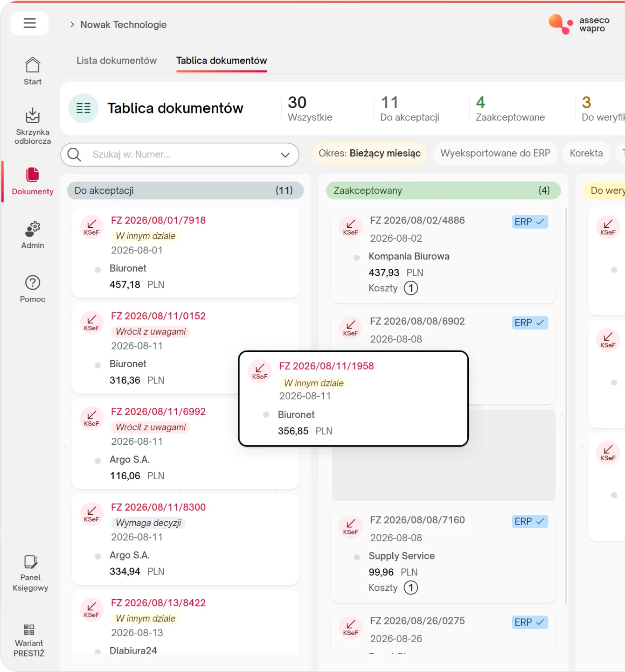625x672 pixels.
Task: Click KSeF icon on FZ 2026/08/26/0275
Action: click(x=351, y=627)
